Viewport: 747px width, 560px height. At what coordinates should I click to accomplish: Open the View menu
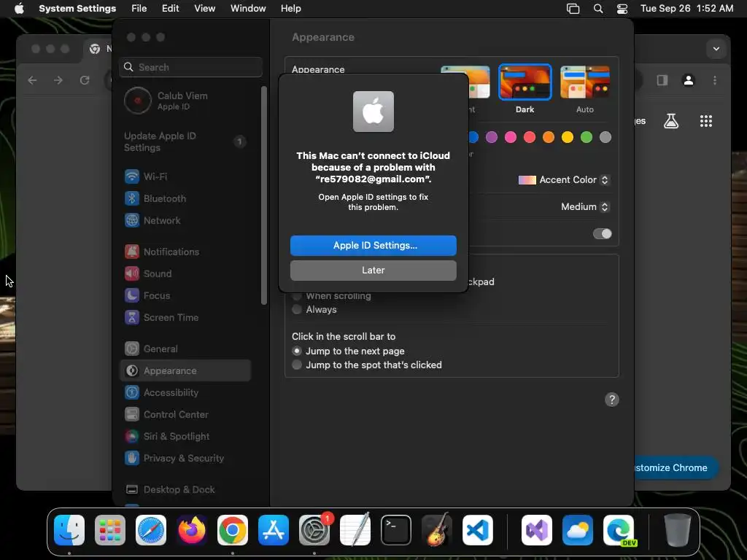(x=204, y=9)
